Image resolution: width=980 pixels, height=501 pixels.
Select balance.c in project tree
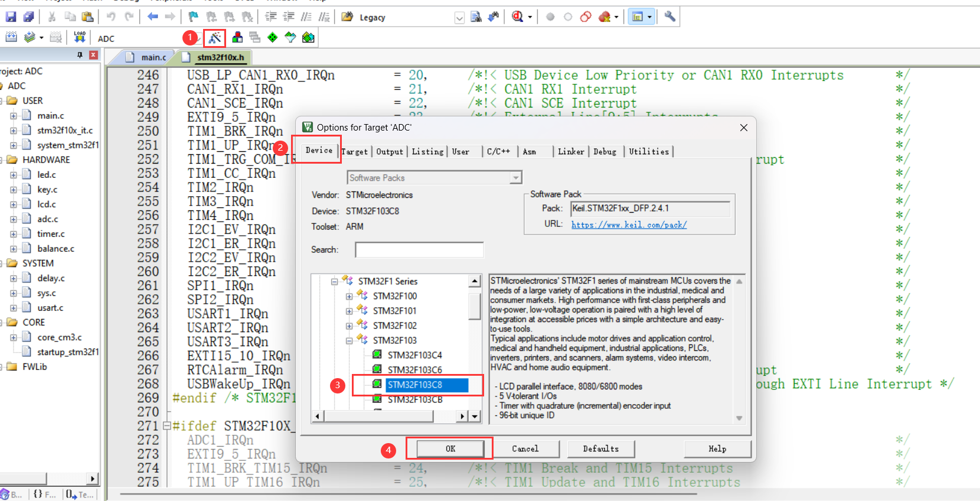click(x=55, y=249)
